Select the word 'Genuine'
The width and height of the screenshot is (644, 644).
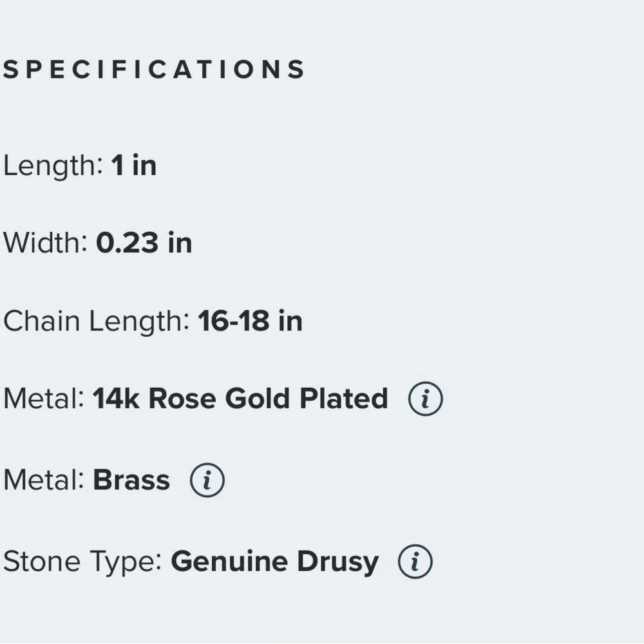229,561
